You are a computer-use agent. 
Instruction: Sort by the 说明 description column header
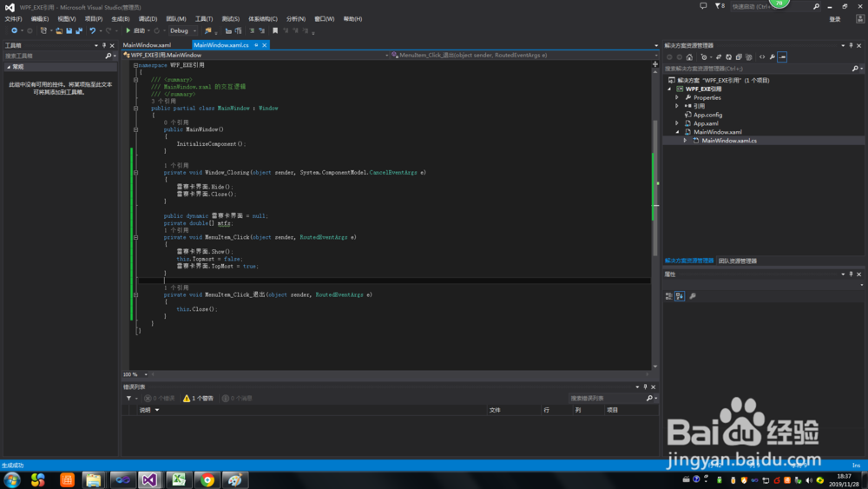point(145,410)
